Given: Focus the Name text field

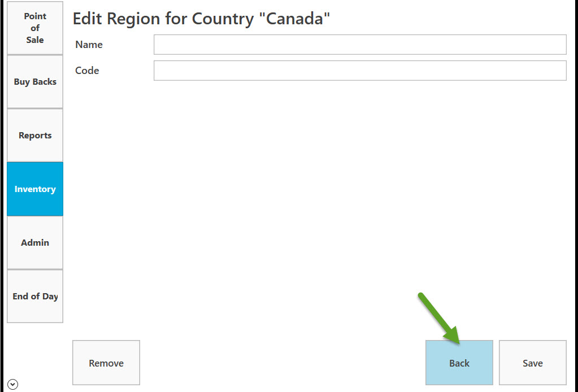Looking at the screenshot, I should (360, 45).
